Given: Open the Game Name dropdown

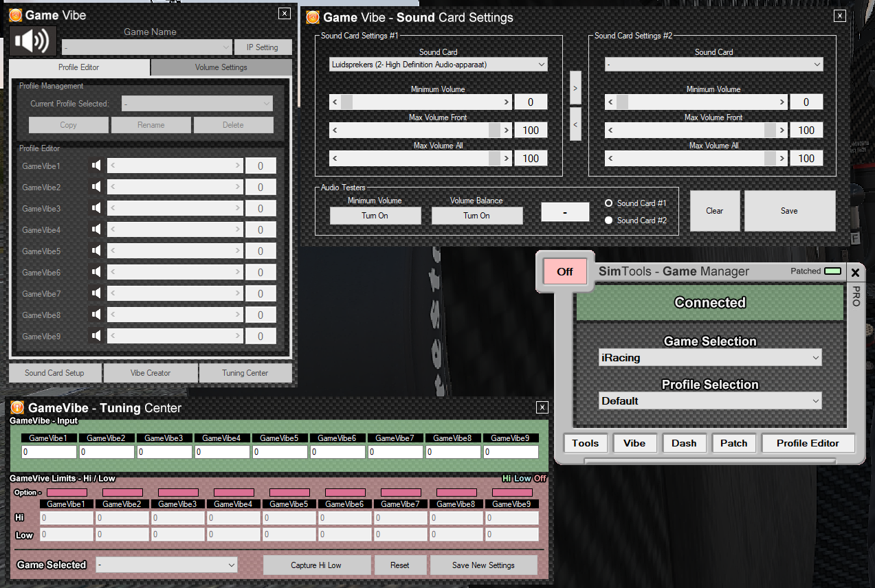Looking at the screenshot, I should 147,47.
